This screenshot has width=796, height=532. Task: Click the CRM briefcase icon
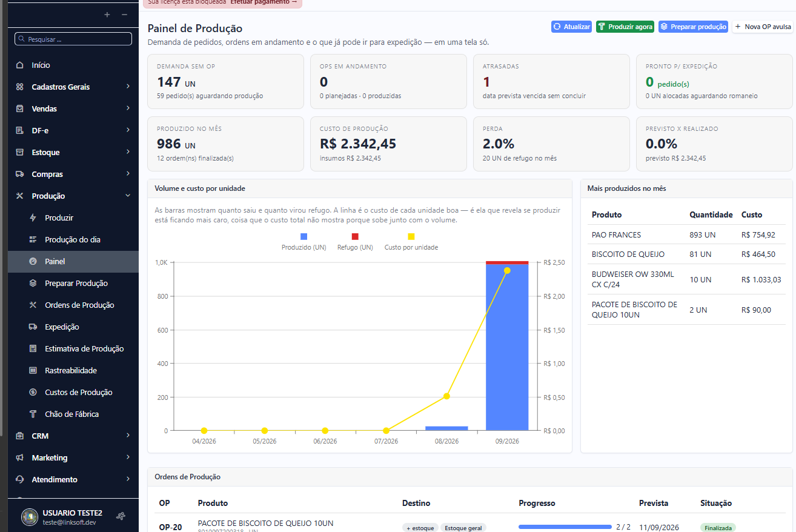pyautogui.click(x=20, y=436)
